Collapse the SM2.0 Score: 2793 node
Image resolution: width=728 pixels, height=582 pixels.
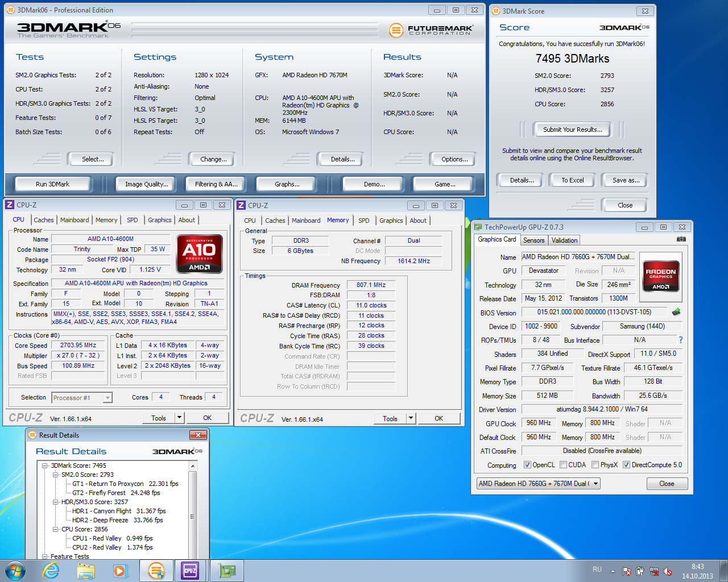point(56,475)
